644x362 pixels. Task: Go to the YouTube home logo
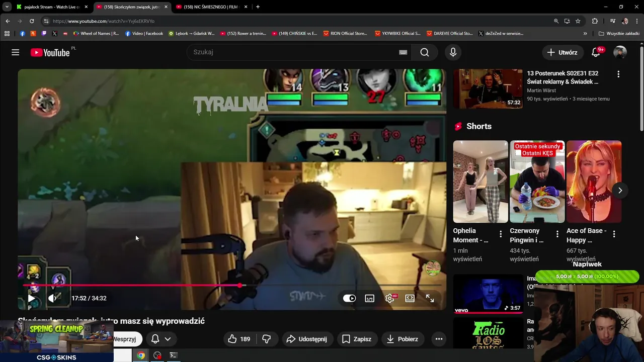(x=50, y=52)
